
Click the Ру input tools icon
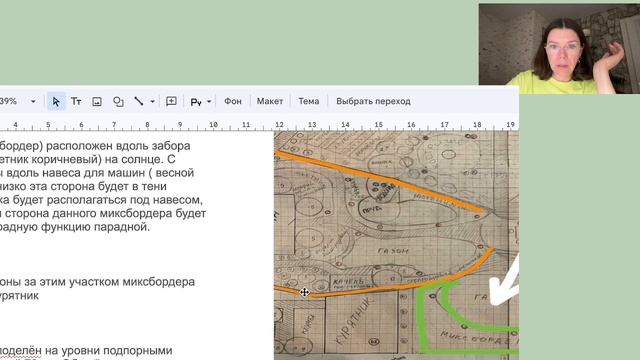pyautogui.click(x=196, y=102)
